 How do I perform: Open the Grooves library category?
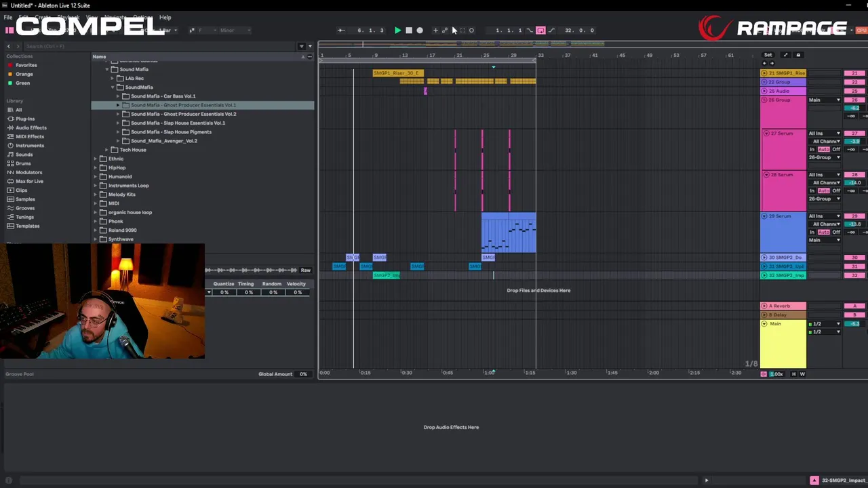(x=25, y=208)
